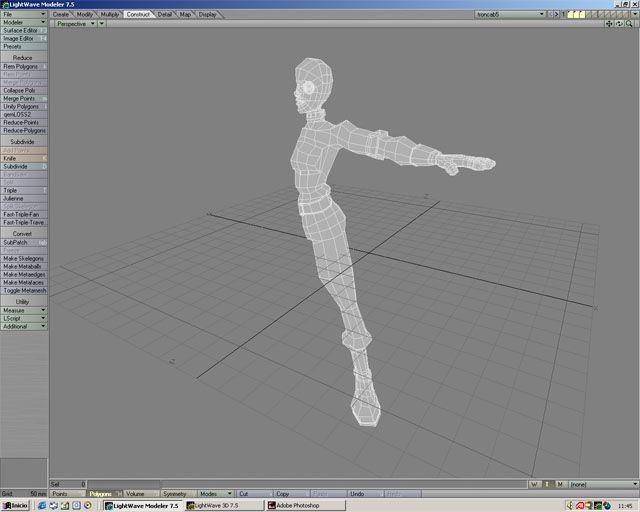Enable Volume selection mode

click(141, 494)
